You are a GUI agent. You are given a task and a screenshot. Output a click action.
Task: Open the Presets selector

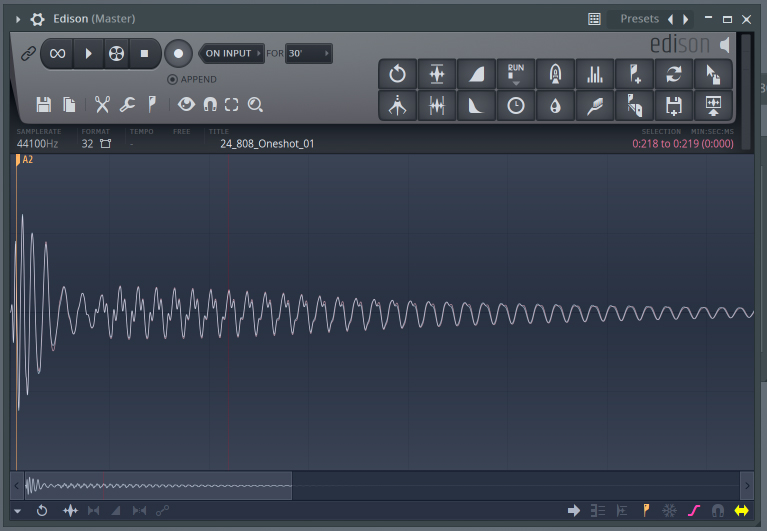pyautogui.click(x=639, y=19)
